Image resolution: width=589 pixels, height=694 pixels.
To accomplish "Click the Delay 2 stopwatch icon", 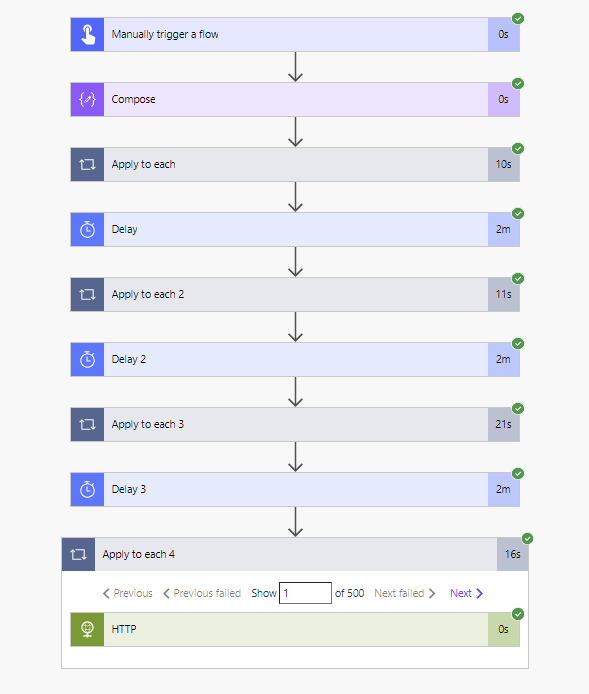I will tap(87, 359).
